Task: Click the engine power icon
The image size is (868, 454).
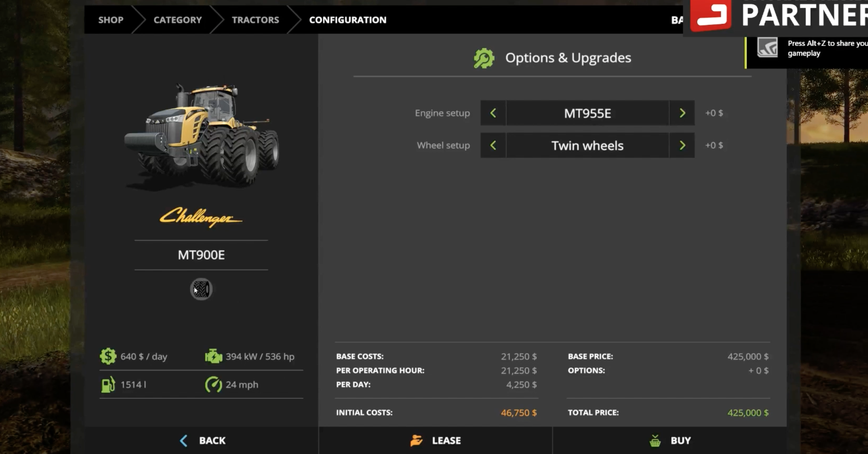Action: click(x=213, y=356)
